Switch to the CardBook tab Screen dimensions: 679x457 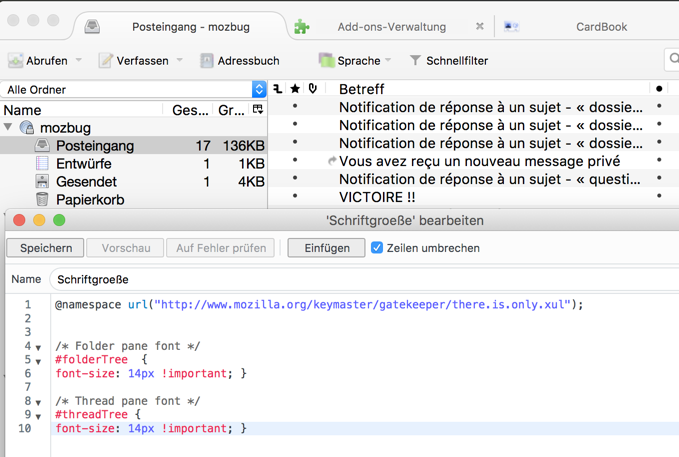click(x=601, y=27)
